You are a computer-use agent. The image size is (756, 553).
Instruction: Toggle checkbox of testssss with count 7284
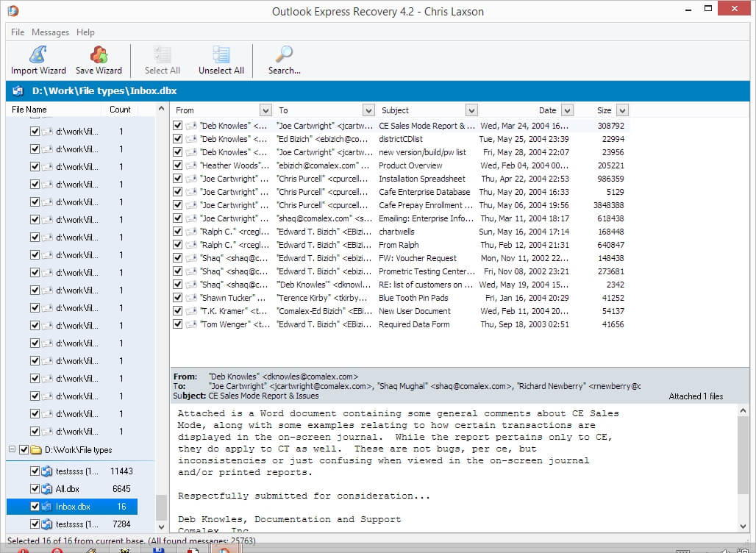[35, 524]
